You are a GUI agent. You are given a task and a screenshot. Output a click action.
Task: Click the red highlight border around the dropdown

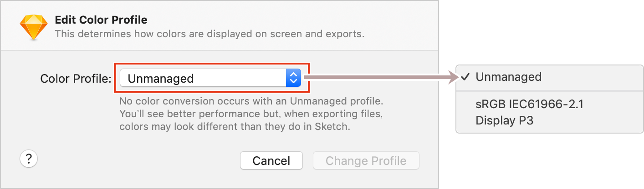click(x=212, y=64)
